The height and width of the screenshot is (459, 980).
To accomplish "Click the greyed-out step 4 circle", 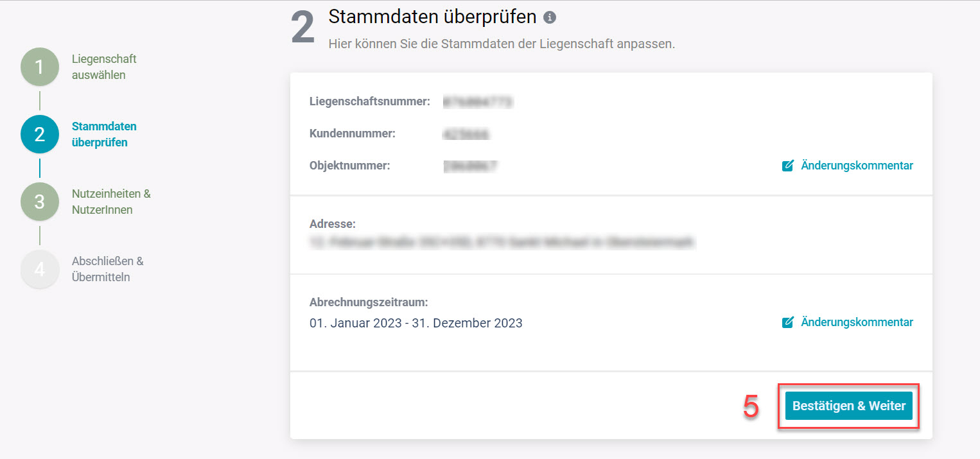I will click(x=40, y=269).
